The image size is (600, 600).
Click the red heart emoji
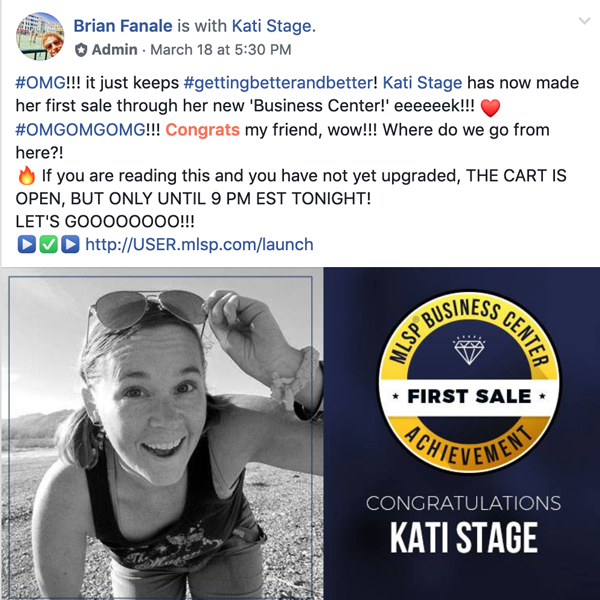pos(490,108)
